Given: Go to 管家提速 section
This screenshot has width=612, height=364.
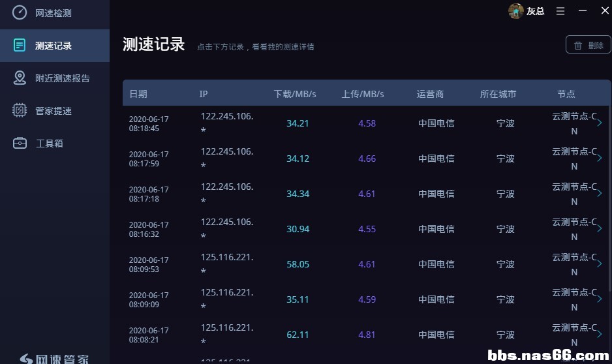Looking at the screenshot, I should tap(55, 110).
